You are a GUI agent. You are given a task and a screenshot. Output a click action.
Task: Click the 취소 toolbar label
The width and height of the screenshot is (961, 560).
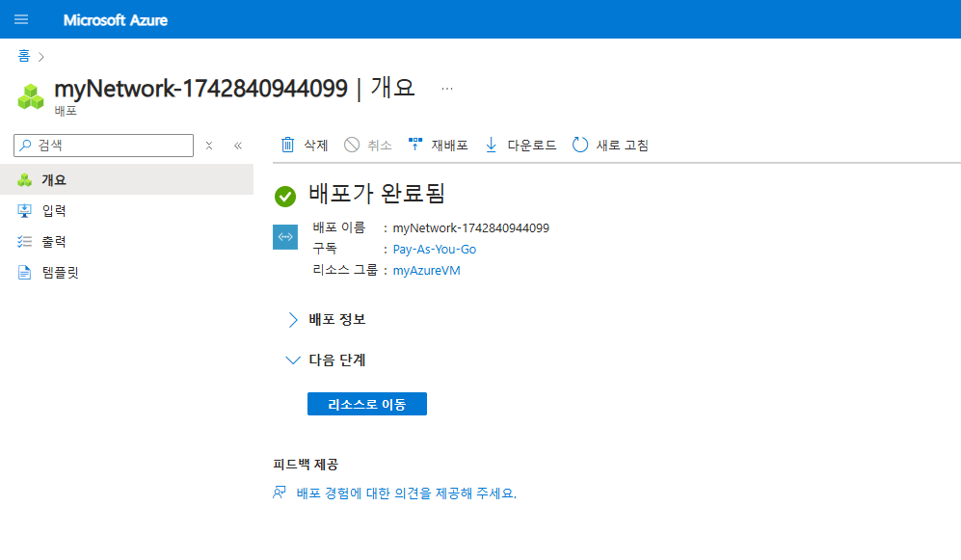pos(380,146)
